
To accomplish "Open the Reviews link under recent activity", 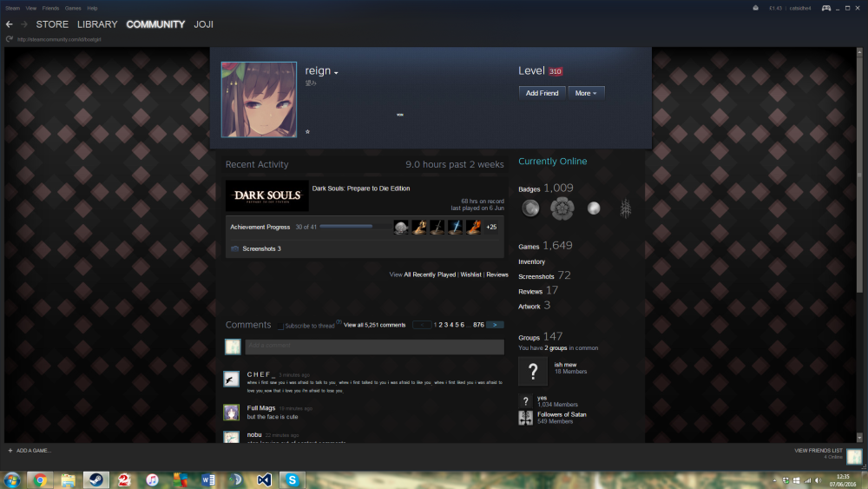I will coord(497,274).
